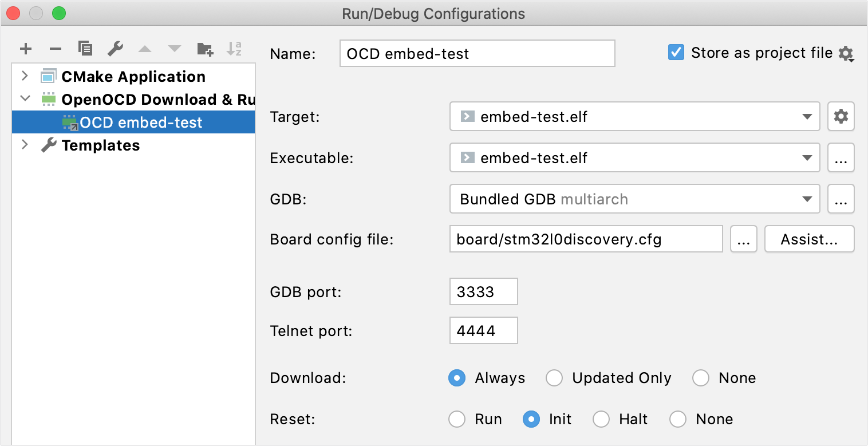Sort configurations alphabetically

point(234,49)
